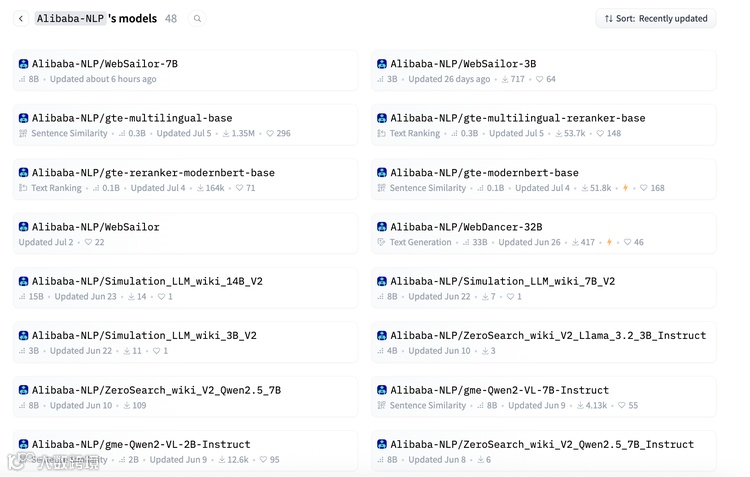The height and width of the screenshot is (477, 750).
Task: Click the avatar icon beside gte-multilingual-base
Action: point(23,118)
